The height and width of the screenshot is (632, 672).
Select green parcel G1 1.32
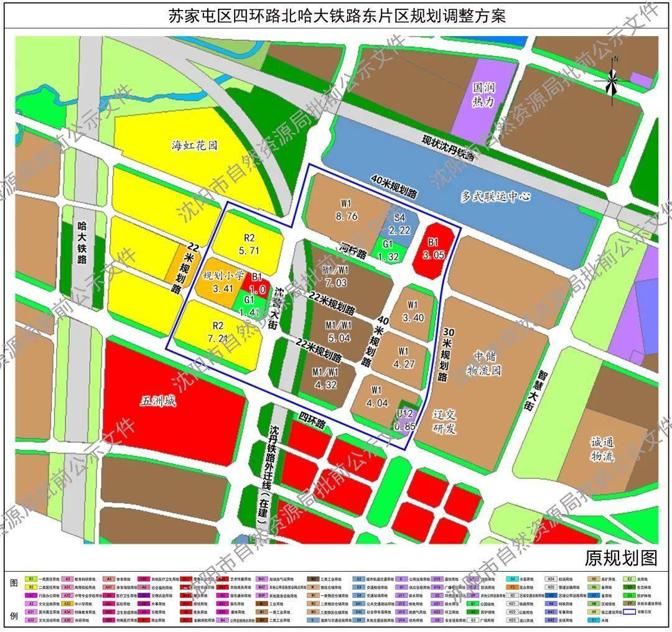388,251
